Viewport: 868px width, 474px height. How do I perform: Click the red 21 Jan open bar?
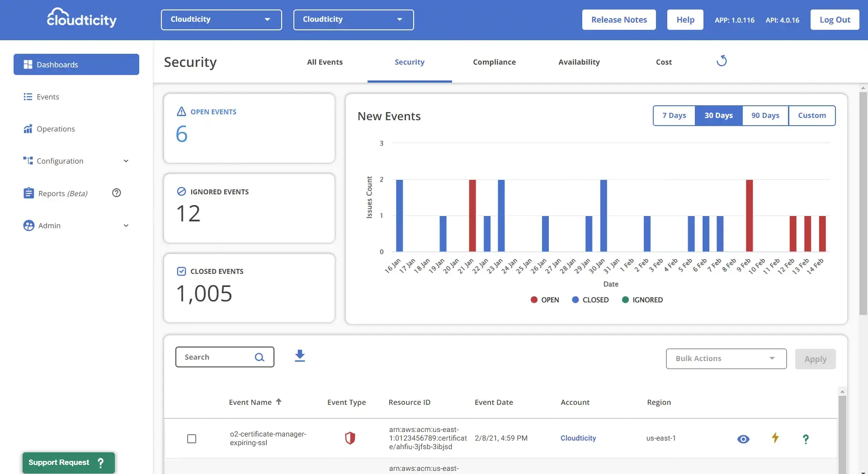pos(472,216)
